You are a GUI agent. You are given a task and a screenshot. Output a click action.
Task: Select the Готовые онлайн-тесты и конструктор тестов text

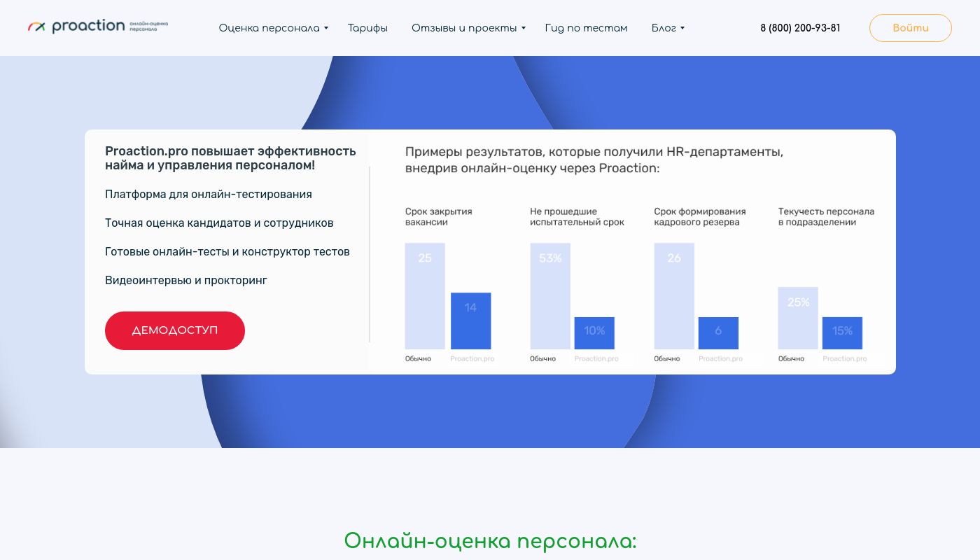[227, 251]
